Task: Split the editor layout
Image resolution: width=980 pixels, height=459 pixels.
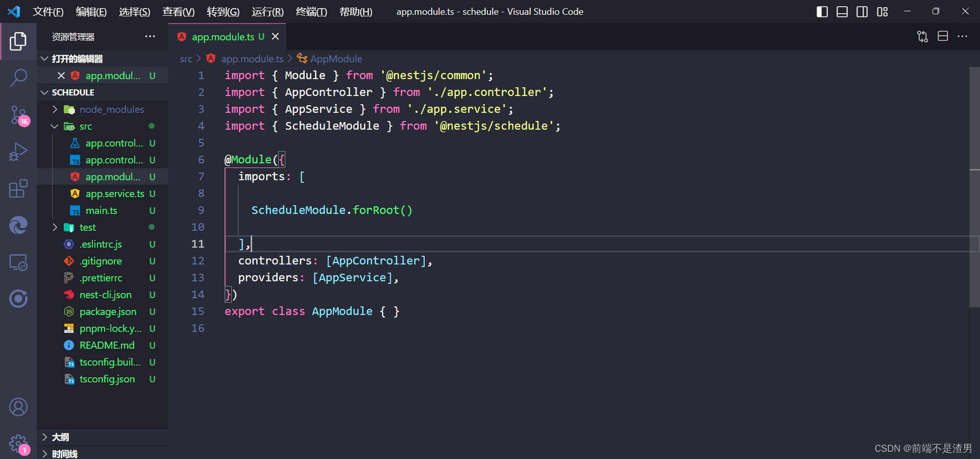Action: coord(943,36)
